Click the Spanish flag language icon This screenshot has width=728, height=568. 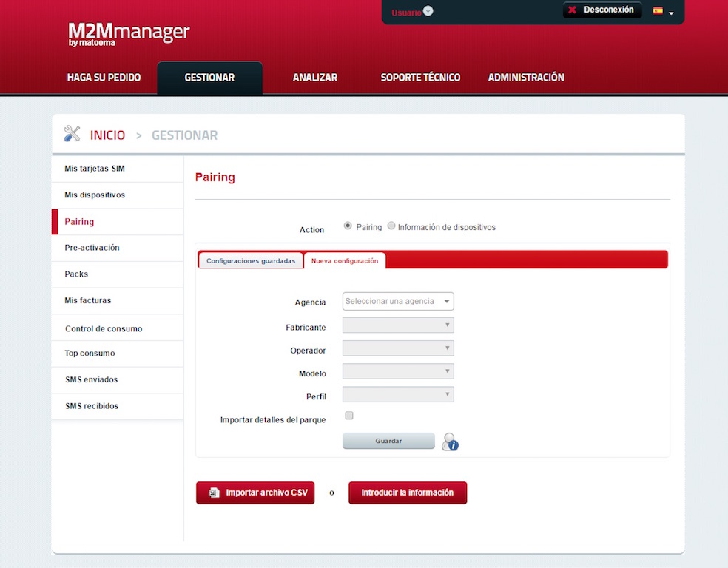[658, 11]
